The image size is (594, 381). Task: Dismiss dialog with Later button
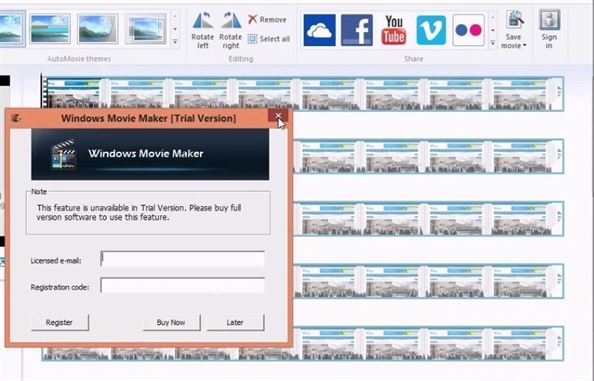coord(235,322)
